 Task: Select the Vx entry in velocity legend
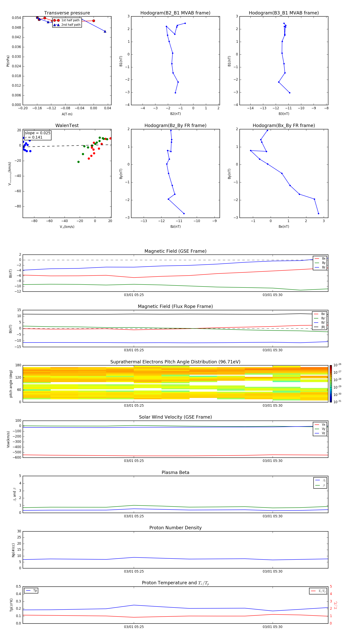coord(320,424)
